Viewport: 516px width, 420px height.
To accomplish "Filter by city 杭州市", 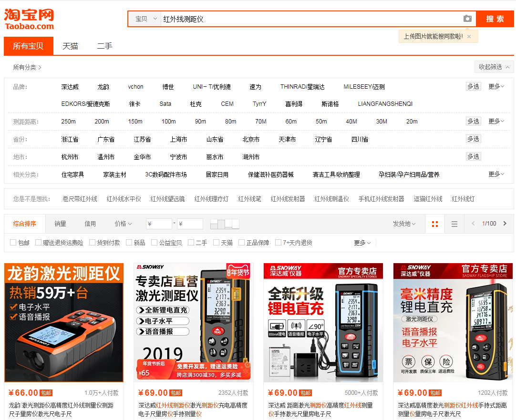I will tap(70, 157).
